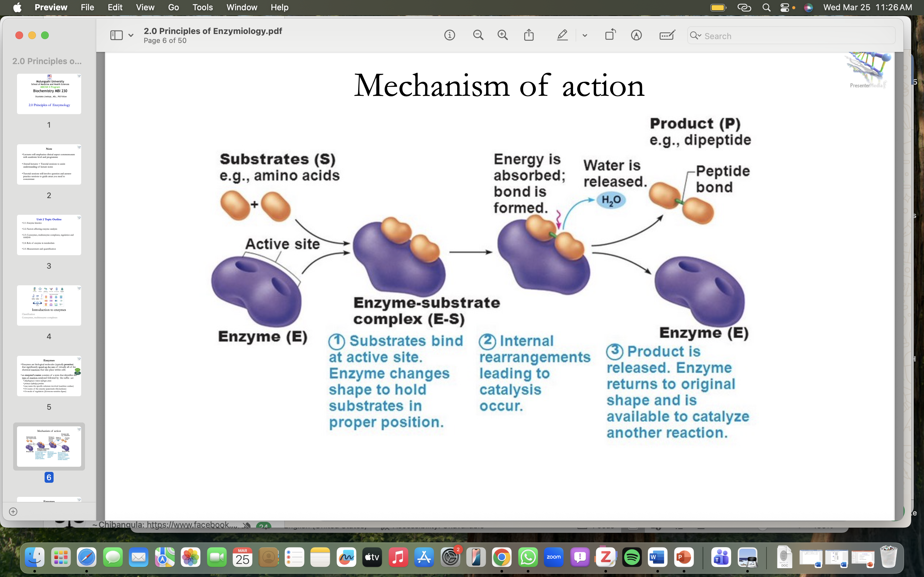Open Control Center in menu bar
Viewport: 924px width, 577px height.
(x=784, y=7)
